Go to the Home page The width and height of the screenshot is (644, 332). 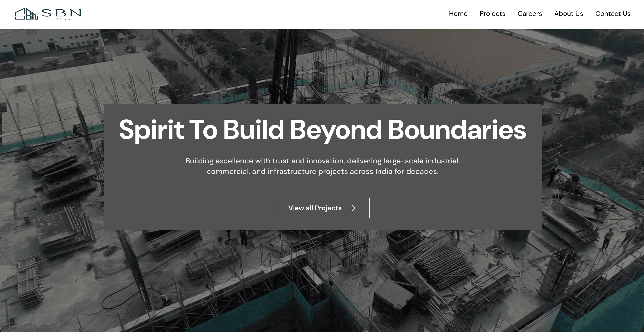click(458, 14)
